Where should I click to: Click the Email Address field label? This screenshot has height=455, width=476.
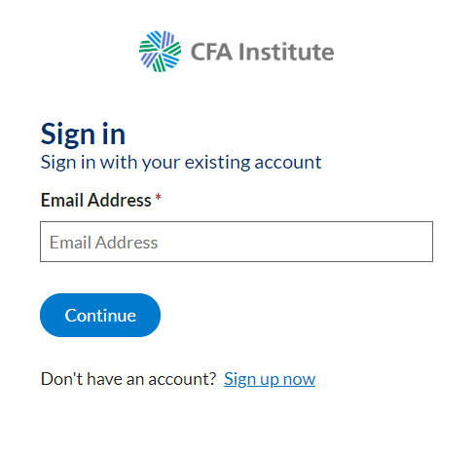[96, 200]
